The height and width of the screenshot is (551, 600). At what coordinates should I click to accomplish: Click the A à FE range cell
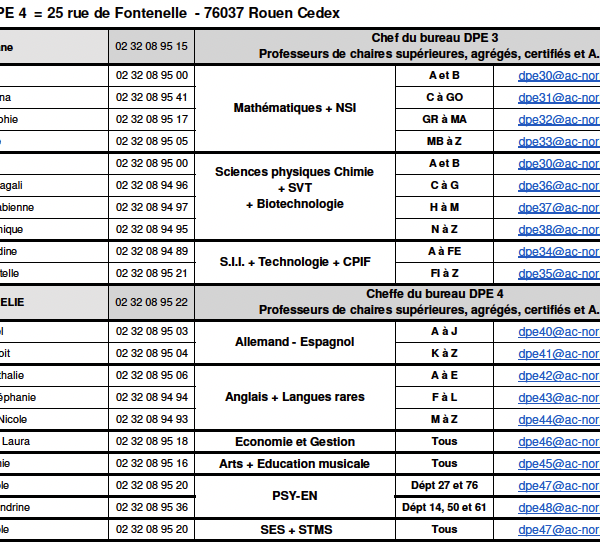[444, 251]
